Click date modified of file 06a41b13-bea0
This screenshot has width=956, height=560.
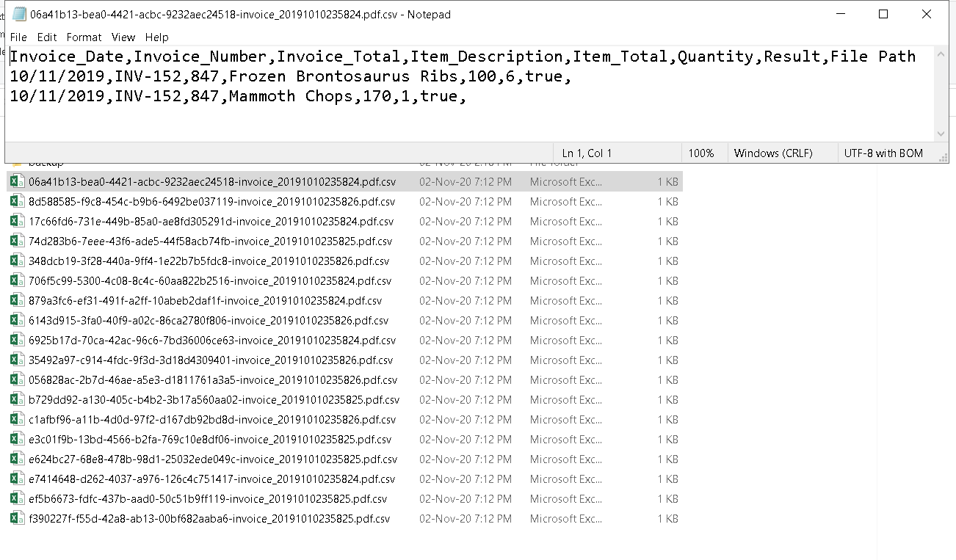pyautogui.click(x=466, y=181)
